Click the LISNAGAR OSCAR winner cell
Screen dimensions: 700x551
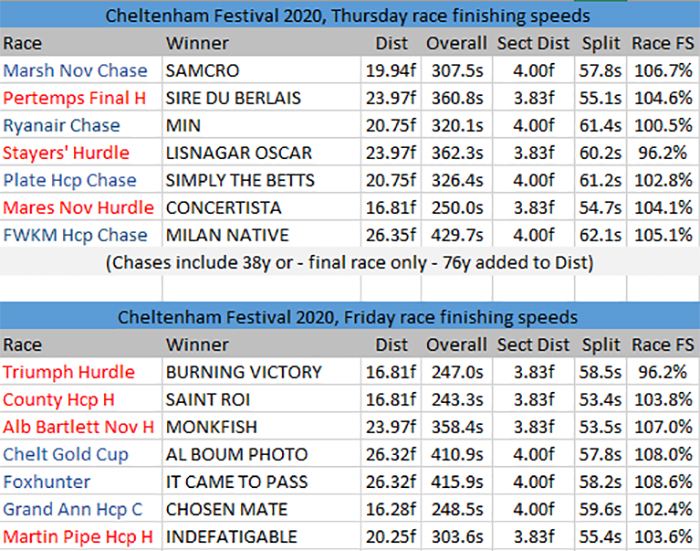(239, 153)
